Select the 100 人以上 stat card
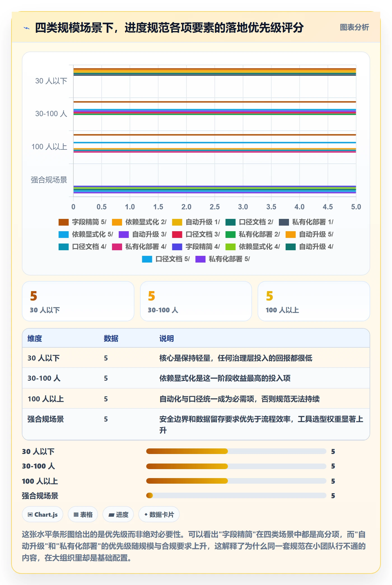Screen dimensions: 392x585 point(314,301)
